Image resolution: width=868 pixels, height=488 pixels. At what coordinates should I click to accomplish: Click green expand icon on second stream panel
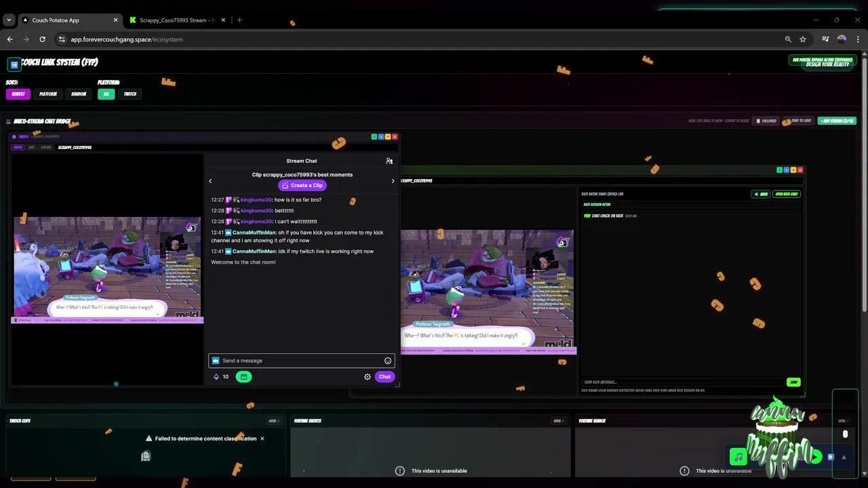779,170
